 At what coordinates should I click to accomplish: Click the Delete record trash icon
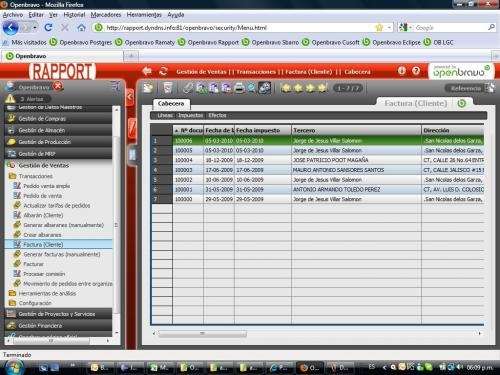pos(168,88)
